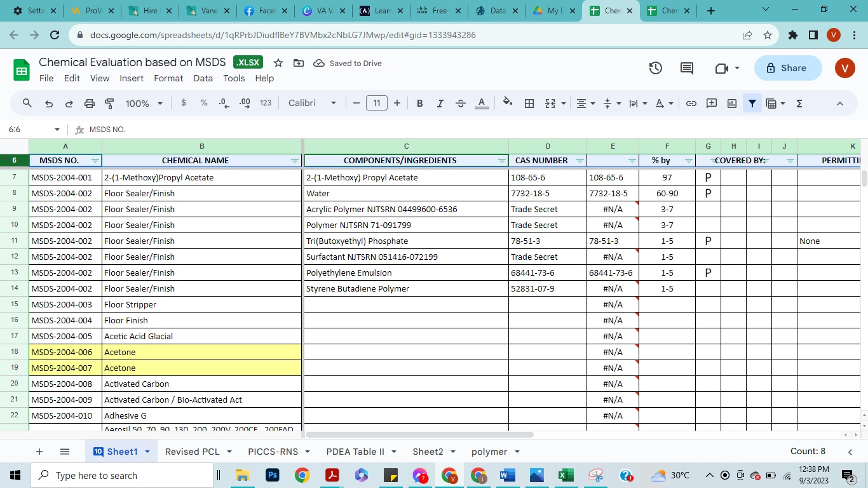
Task: Click the paint format roller icon
Action: point(109,104)
